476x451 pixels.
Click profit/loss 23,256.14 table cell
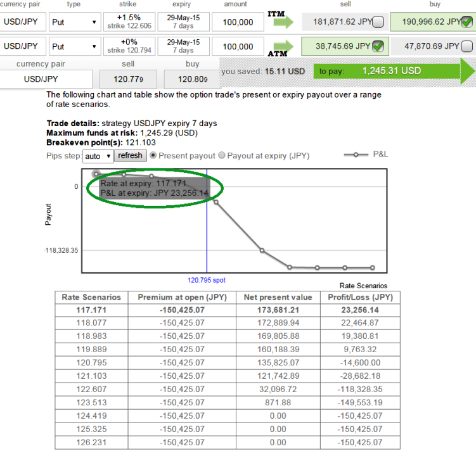[361, 310]
